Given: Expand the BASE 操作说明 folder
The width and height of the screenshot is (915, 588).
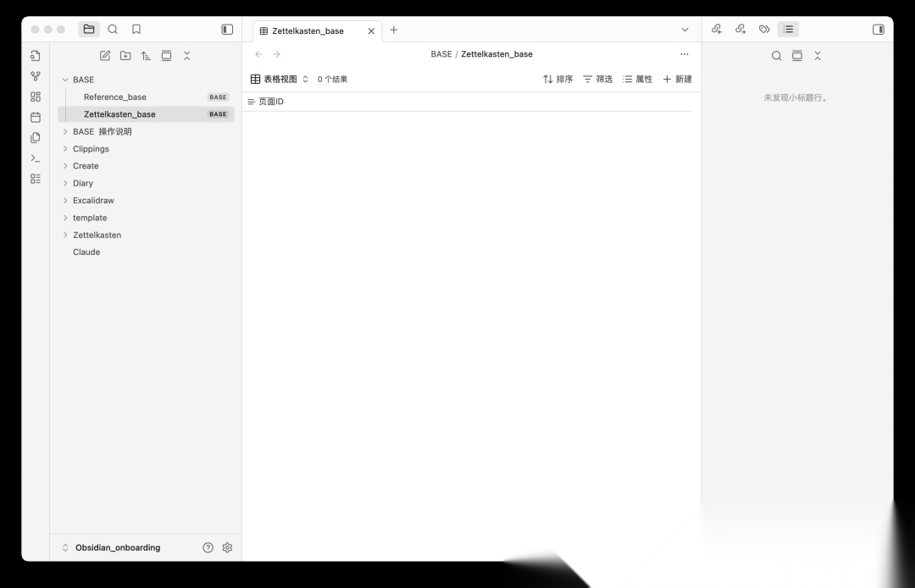Looking at the screenshot, I should pos(146,131).
